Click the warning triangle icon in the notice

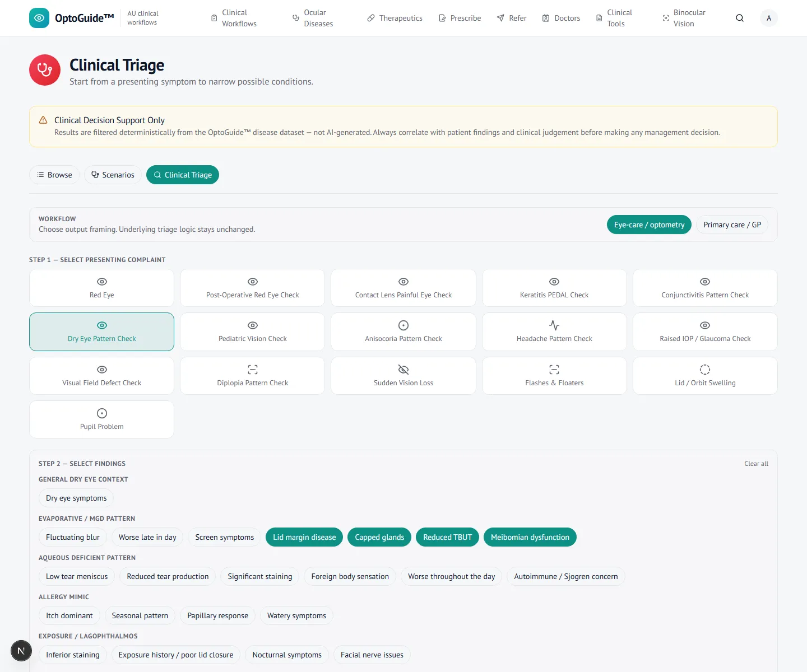pyautogui.click(x=43, y=120)
